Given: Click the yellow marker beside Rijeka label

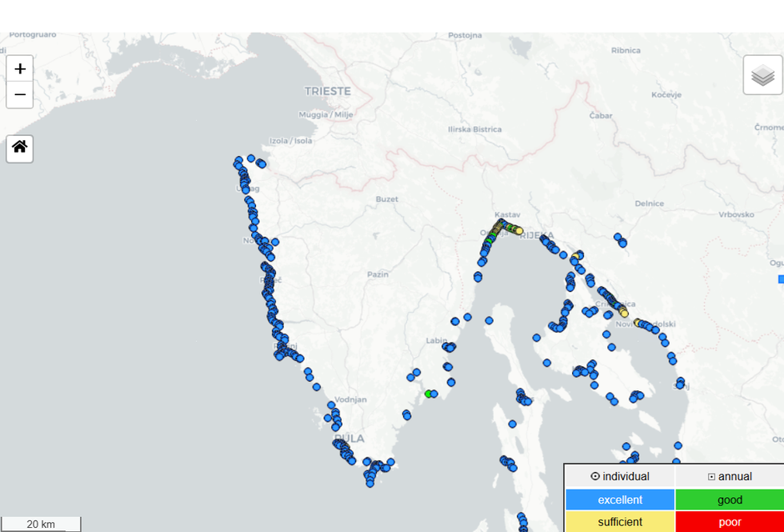Looking at the screenshot, I should [x=519, y=230].
